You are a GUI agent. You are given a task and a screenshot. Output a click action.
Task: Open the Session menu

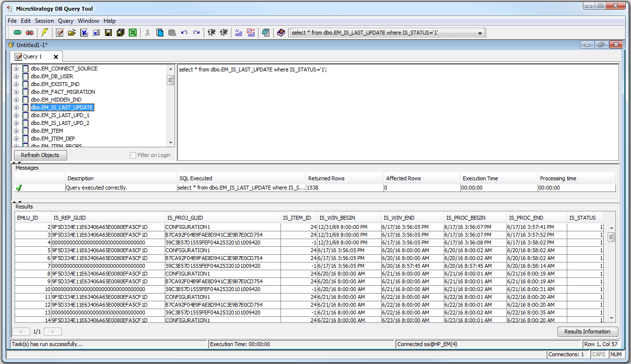[x=44, y=21]
